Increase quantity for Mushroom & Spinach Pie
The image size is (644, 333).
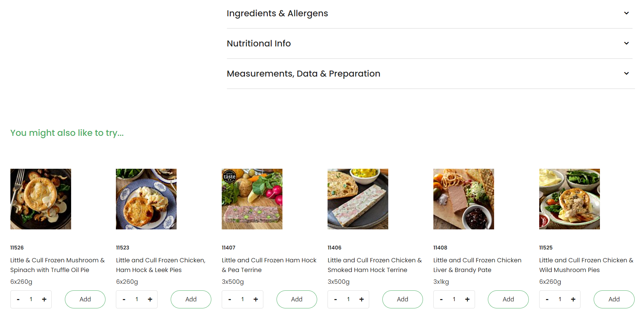click(x=44, y=299)
